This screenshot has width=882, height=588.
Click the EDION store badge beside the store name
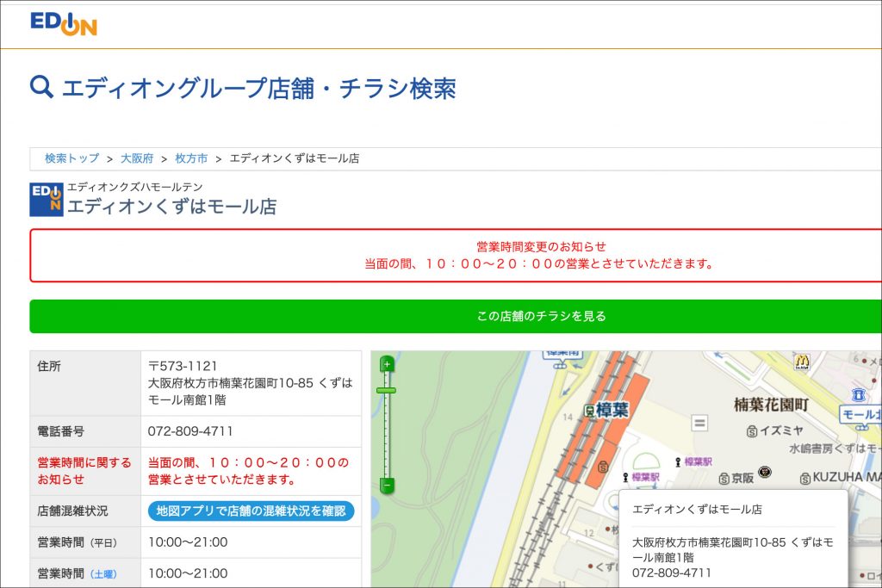pos(47,200)
